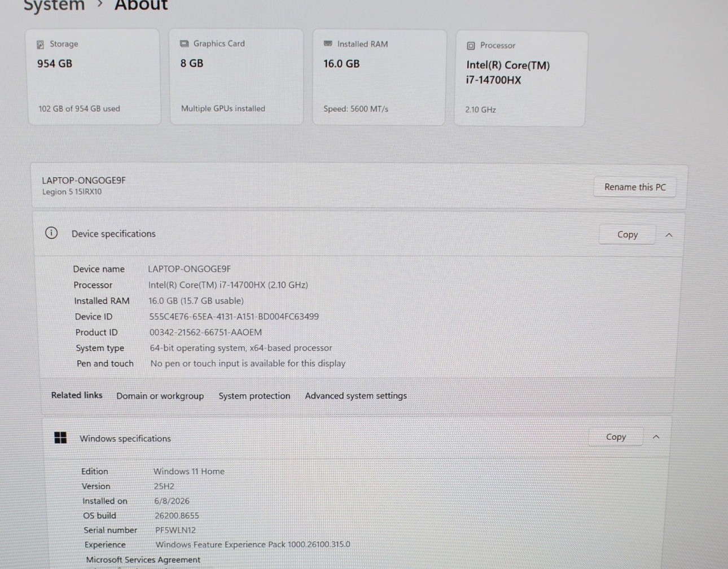Open the Processor i7-14700HX card
The image size is (728, 569).
tap(521, 79)
